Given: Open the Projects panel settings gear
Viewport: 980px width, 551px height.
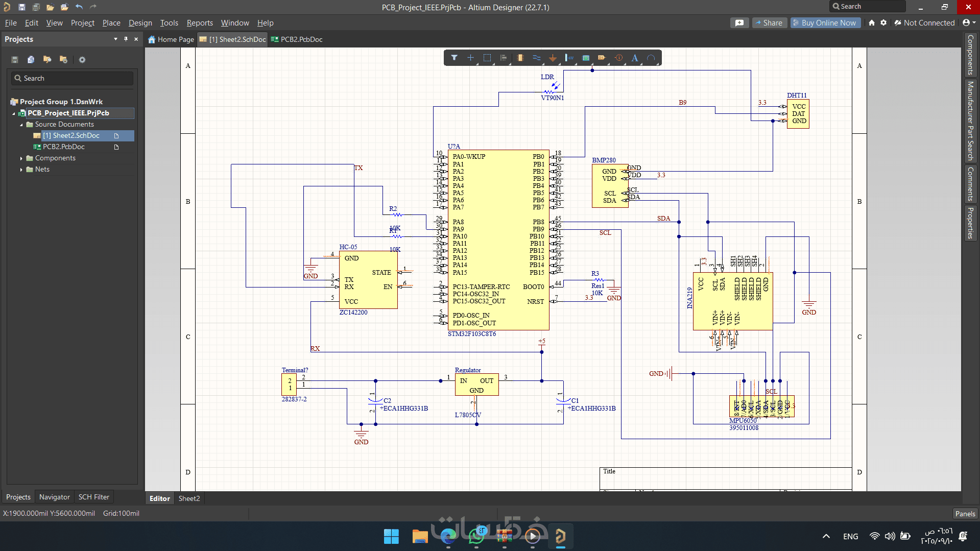Looking at the screenshot, I should (82, 60).
